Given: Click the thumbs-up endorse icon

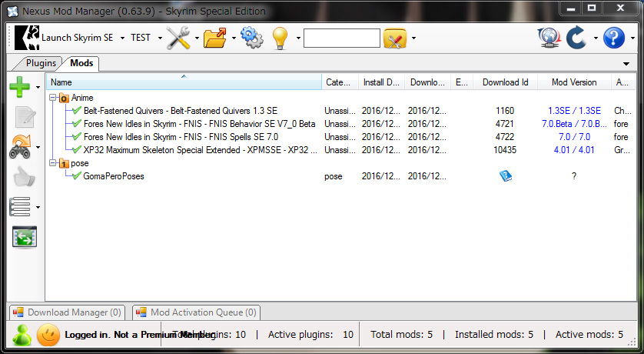Looking at the screenshot, I should pos(24,177).
